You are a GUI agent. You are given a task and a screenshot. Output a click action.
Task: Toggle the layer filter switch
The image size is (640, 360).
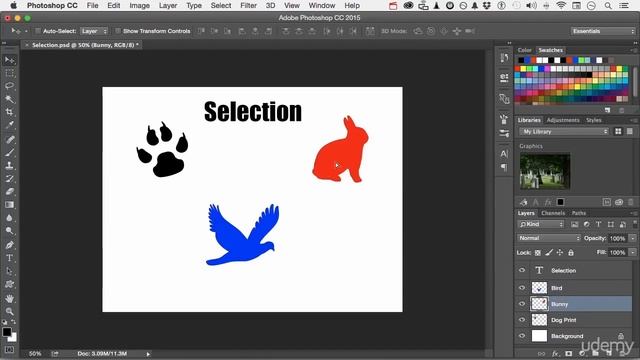pyautogui.click(x=635, y=224)
